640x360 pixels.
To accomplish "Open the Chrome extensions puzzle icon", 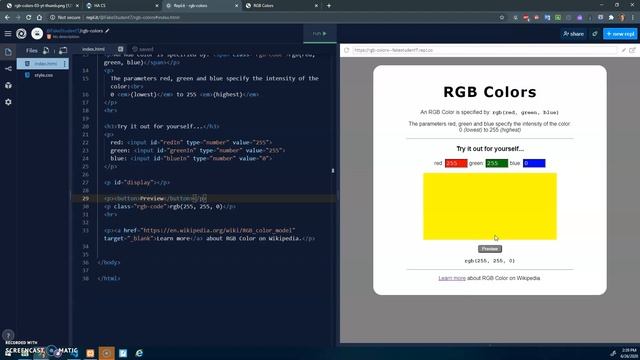I will pos(611,18).
